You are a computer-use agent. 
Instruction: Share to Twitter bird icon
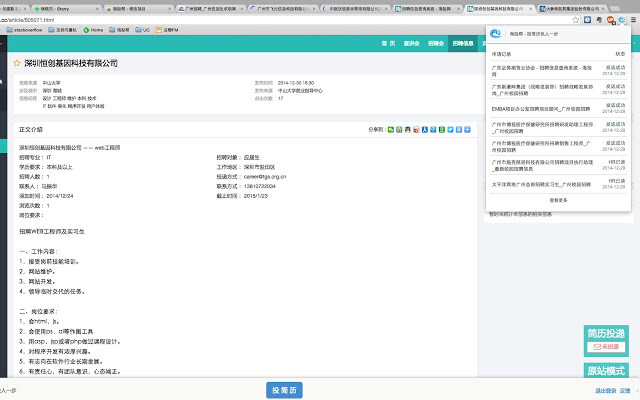point(451,130)
